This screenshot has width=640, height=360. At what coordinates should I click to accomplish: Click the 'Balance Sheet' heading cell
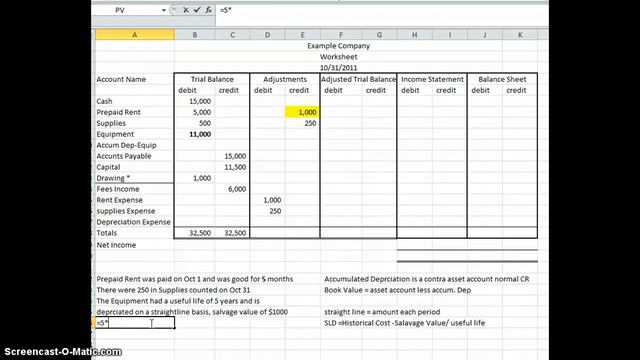click(x=502, y=79)
